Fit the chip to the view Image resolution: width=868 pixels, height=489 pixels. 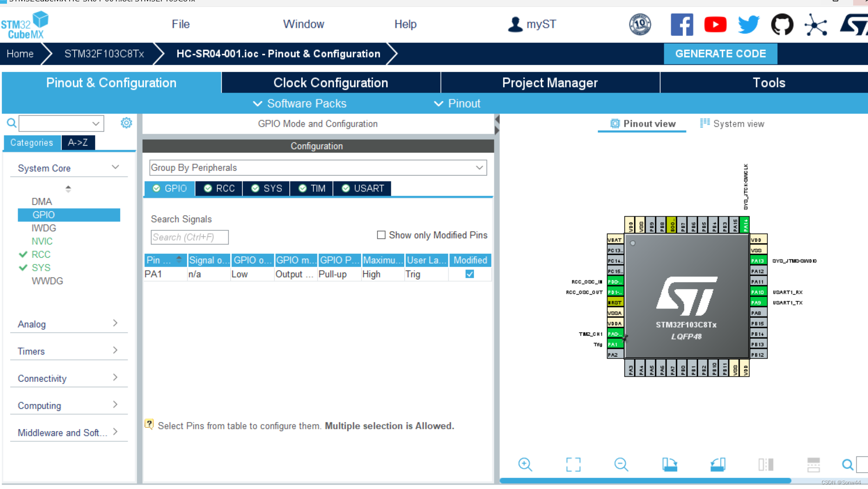573,464
